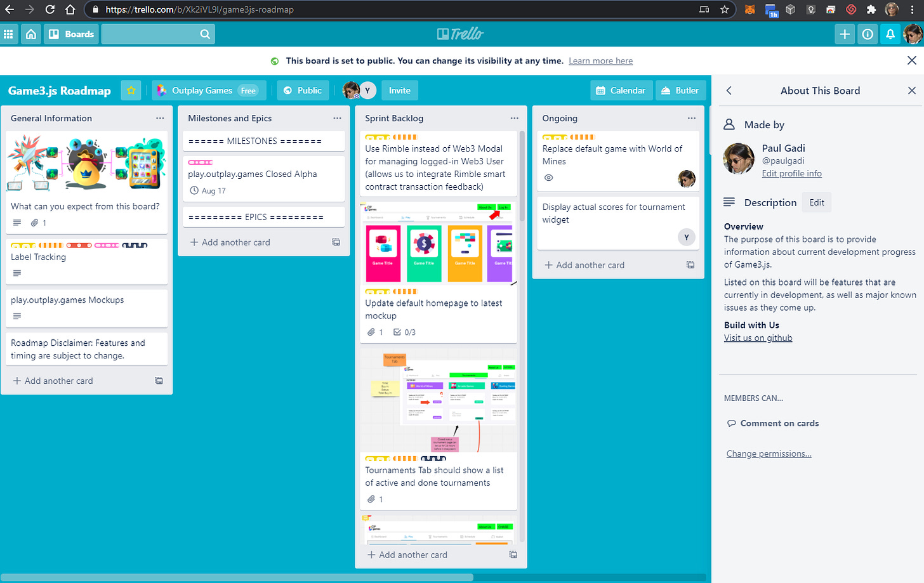Click the Sprint Backlog vertical scrollbar
The image size is (924, 583).
pyautogui.click(x=522, y=176)
